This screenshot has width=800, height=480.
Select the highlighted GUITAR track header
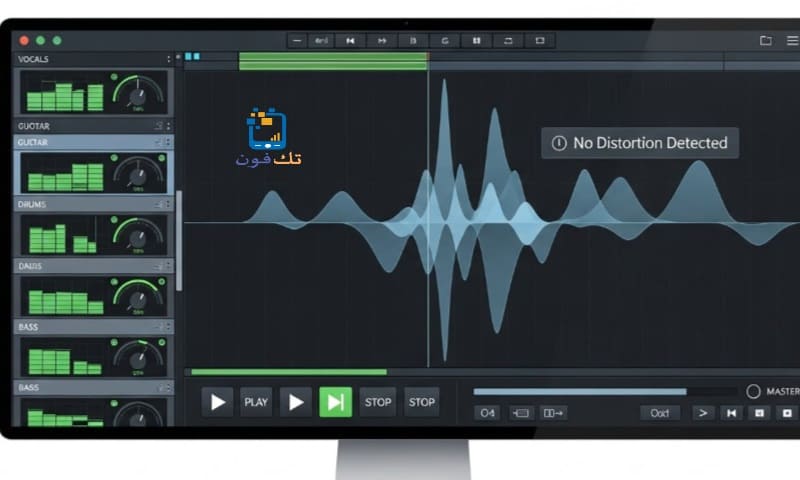click(93, 142)
